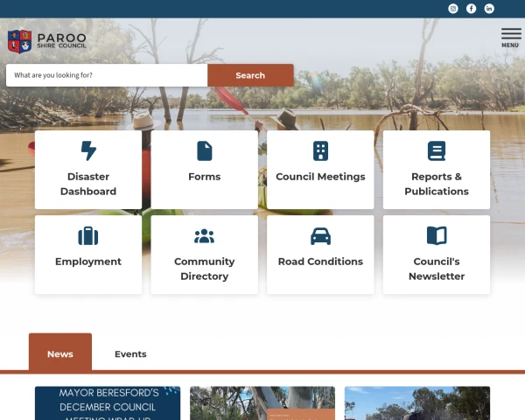Click the orange Search button
This screenshot has width=525, height=420.
point(250,75)
